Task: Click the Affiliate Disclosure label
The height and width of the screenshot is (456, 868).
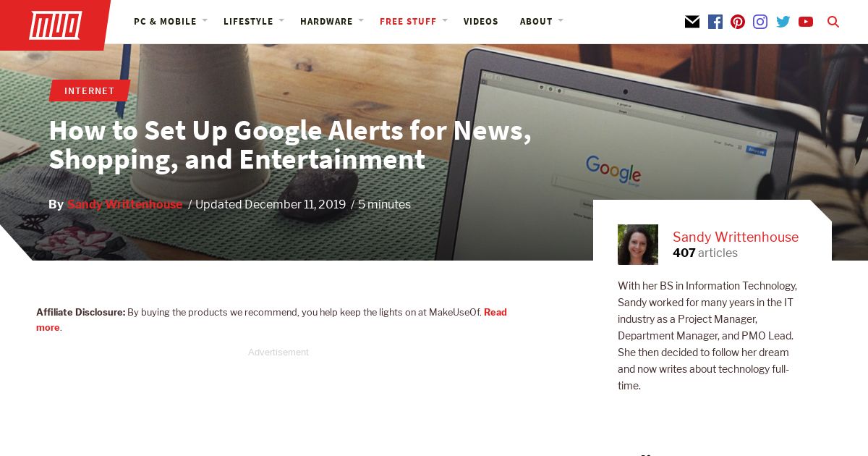Action: point(80,312)
